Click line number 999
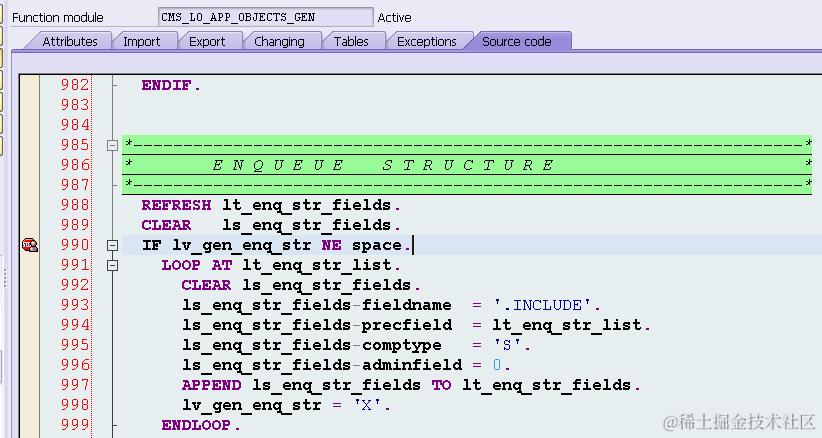Viewport: 822px width, 438px height. click(75, 424)
